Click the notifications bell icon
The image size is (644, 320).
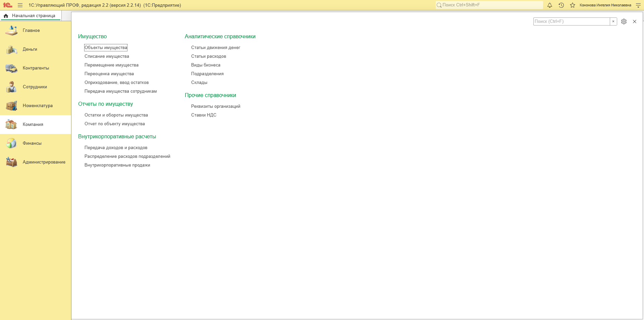(x=550, y=5)
